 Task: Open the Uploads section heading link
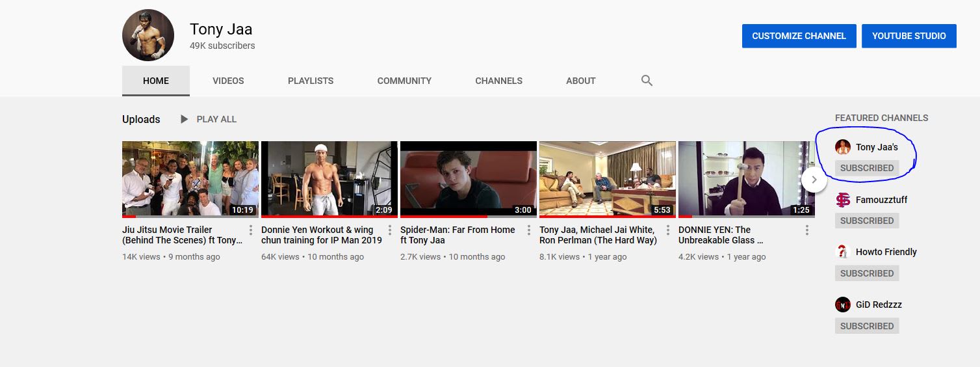pyautogui.click(x=141, y=119)
